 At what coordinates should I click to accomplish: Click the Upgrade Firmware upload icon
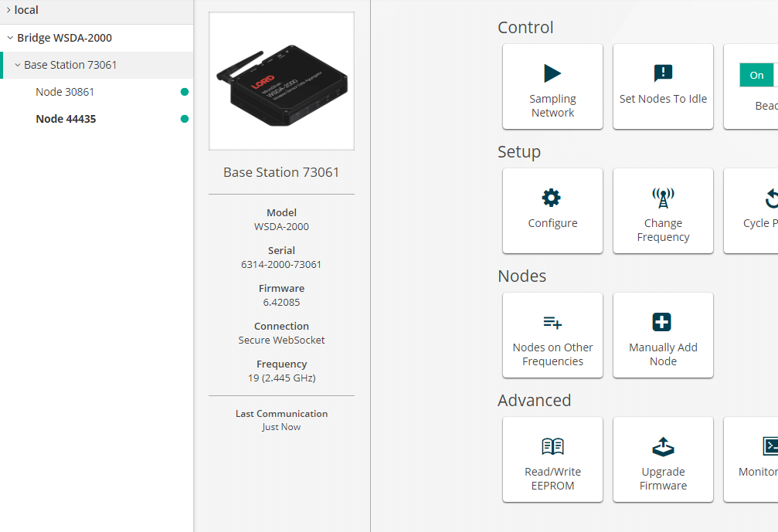click(x=663, y=446)
